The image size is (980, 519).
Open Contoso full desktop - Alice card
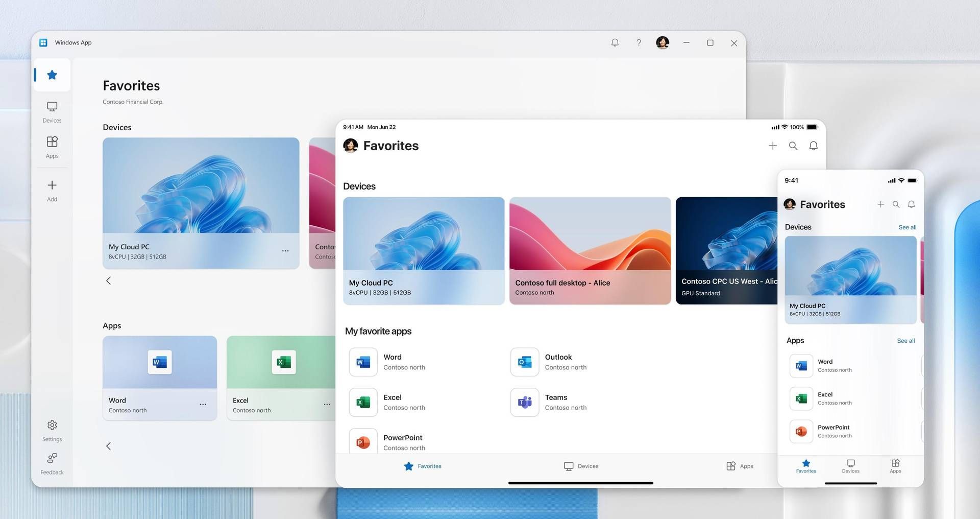pyautogui.click(x=590, y=251)
